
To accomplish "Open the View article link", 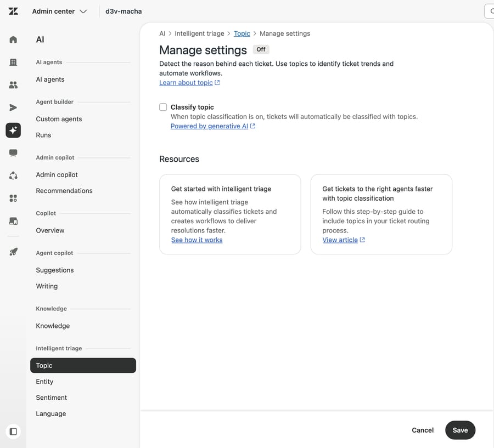I will pyautogui.click(x=340, y=240).
